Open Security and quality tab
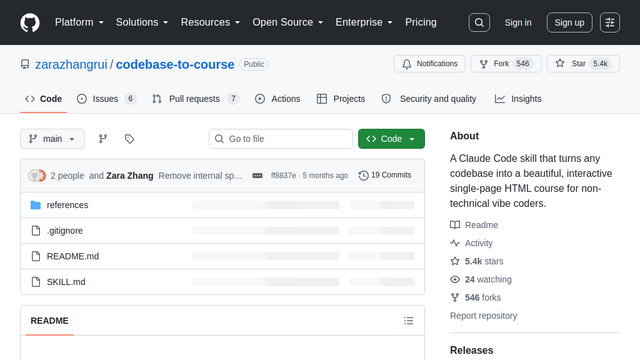640x360 pixels. pyautogui.click(x=429, y=99)
